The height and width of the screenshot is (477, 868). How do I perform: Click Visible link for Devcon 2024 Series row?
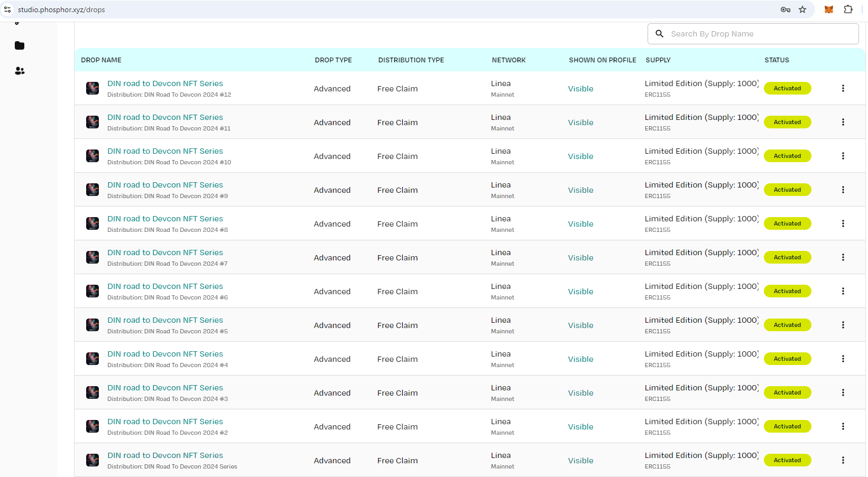580,461
